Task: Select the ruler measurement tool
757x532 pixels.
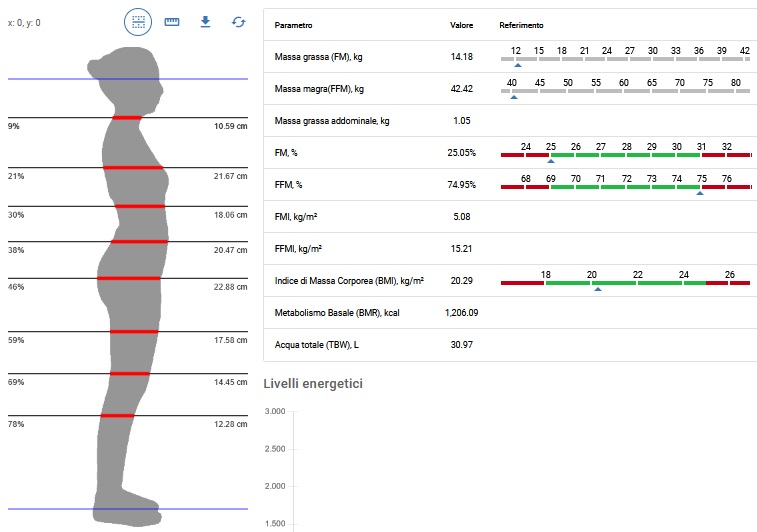Action: click(x=172, y=21)
